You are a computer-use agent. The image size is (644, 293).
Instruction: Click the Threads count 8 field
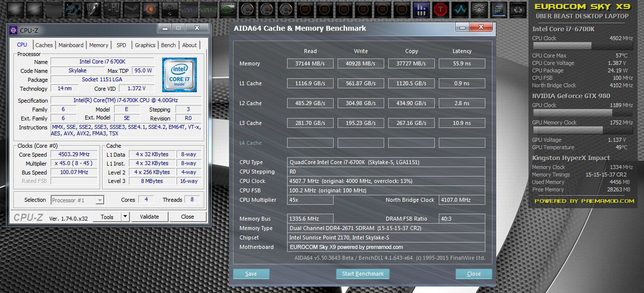[x=193, y=200]
